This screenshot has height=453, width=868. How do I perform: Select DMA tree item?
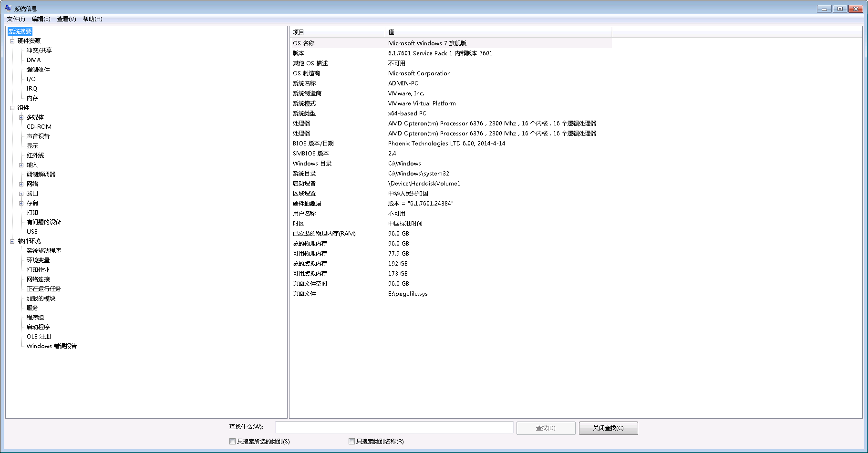(x=33, y=60)
